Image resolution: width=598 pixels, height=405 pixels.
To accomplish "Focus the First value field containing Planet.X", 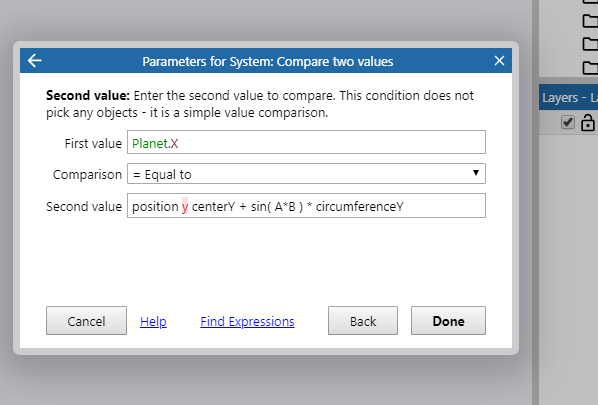I will pyautogui.click(x=306, y=142).
